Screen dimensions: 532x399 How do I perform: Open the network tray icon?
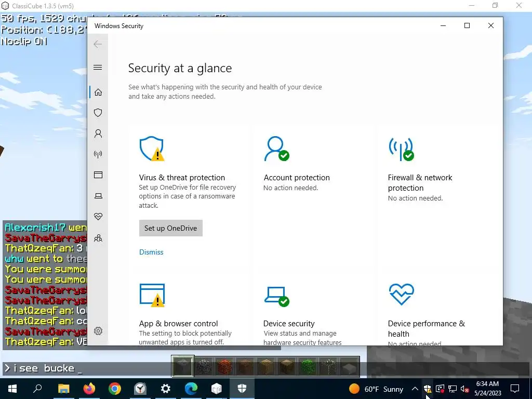pyautogui.click(x=453, y=389)
